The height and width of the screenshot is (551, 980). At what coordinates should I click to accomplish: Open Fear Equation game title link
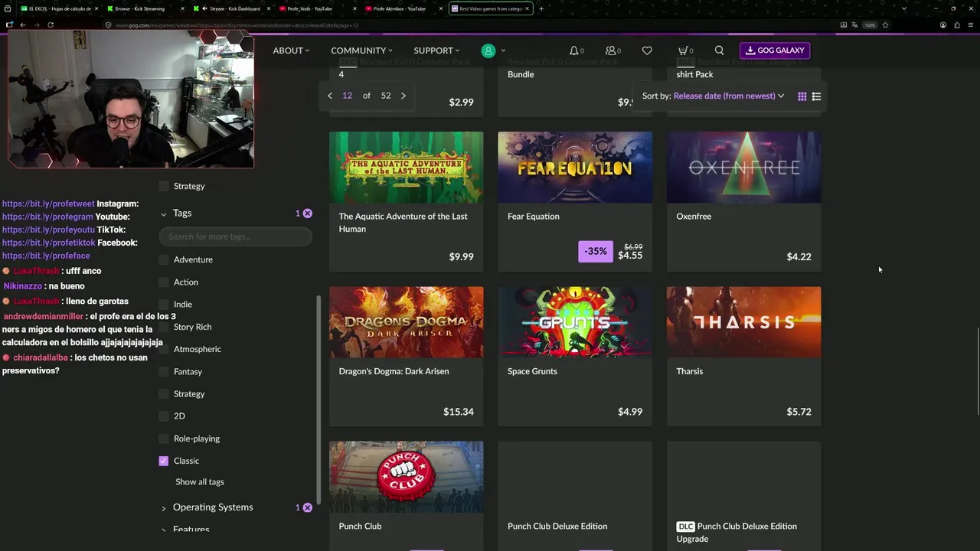click(534, 217)
